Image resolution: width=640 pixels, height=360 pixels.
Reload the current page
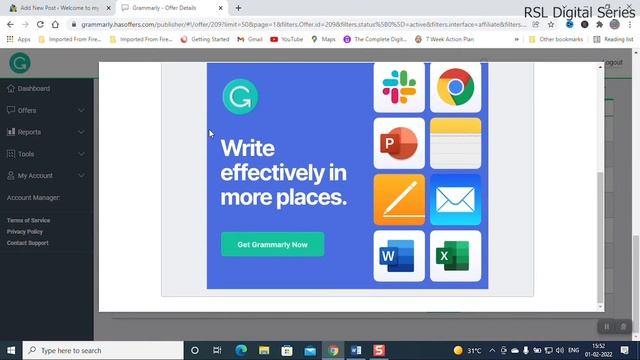[x=40, y=24]
